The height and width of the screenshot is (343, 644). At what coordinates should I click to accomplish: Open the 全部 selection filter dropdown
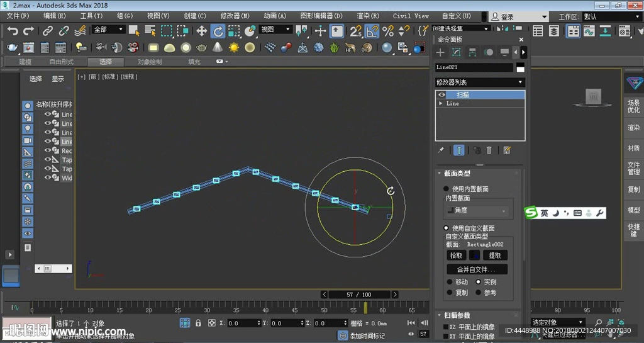[x=108, y=30]
